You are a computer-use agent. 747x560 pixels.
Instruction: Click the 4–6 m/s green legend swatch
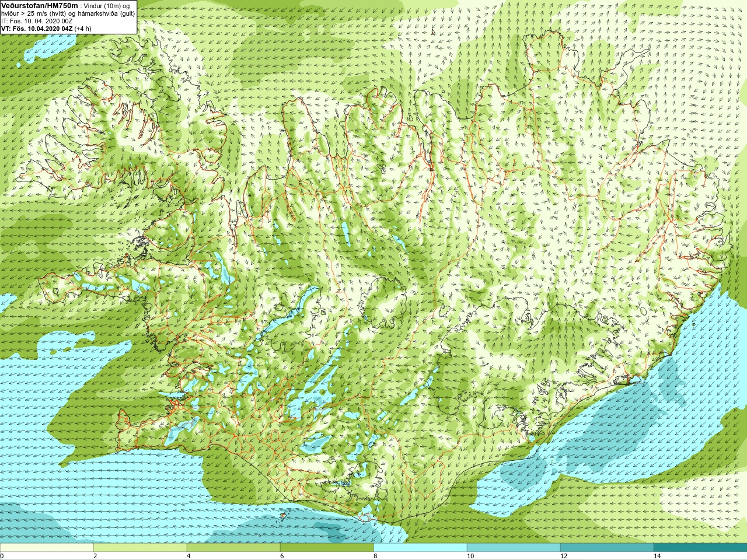coord(233,548)
